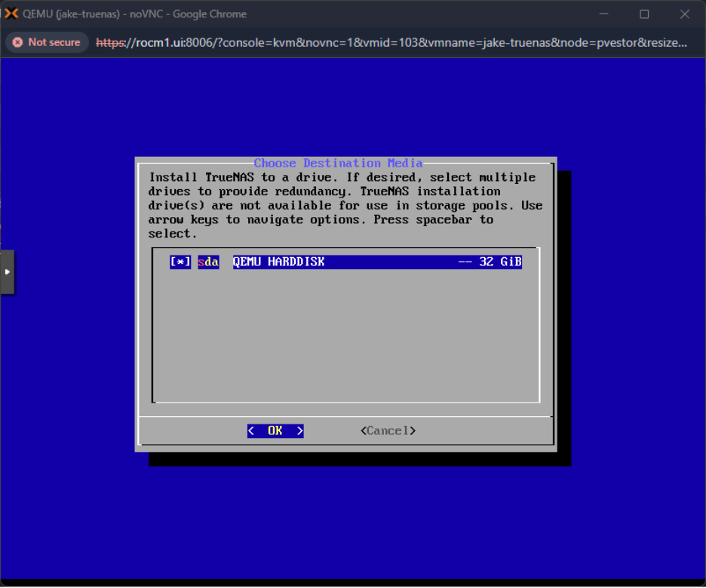Click the Choose Destination Media title
Image resolution: width=706 pixels, height=588 pixels.
[338, 163]
